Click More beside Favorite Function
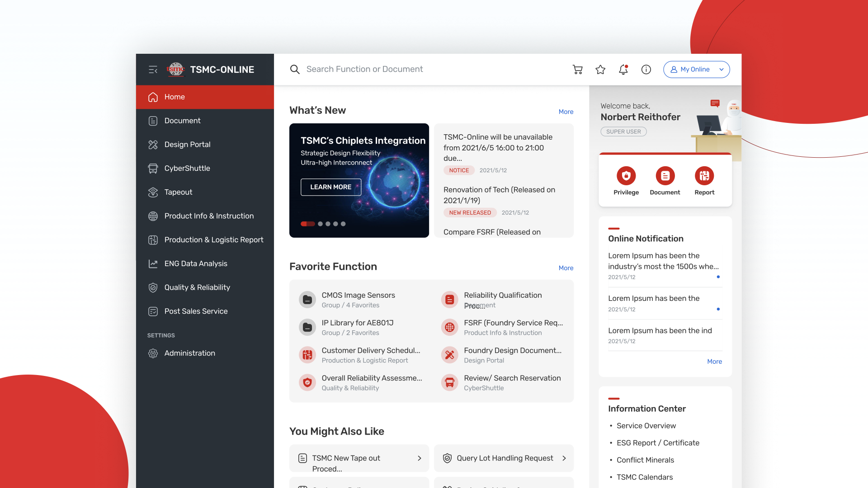This screenshot has height=488, width=868. [x=566, y=268]
